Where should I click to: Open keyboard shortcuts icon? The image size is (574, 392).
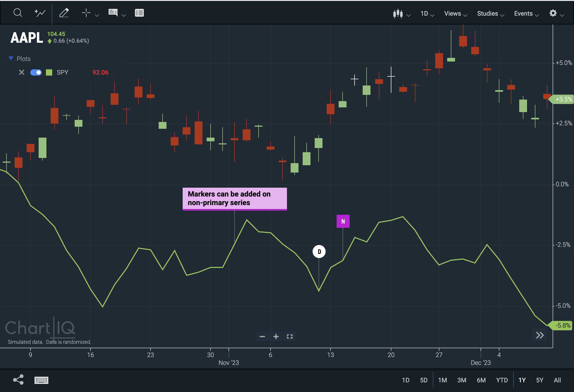click(x=41, y=380)
